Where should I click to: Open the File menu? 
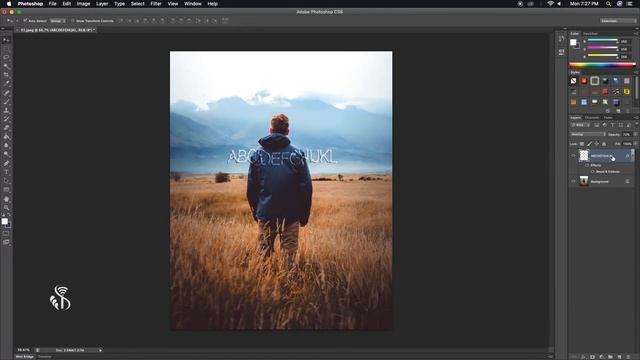pyautogui.click(x=53, y=4)
